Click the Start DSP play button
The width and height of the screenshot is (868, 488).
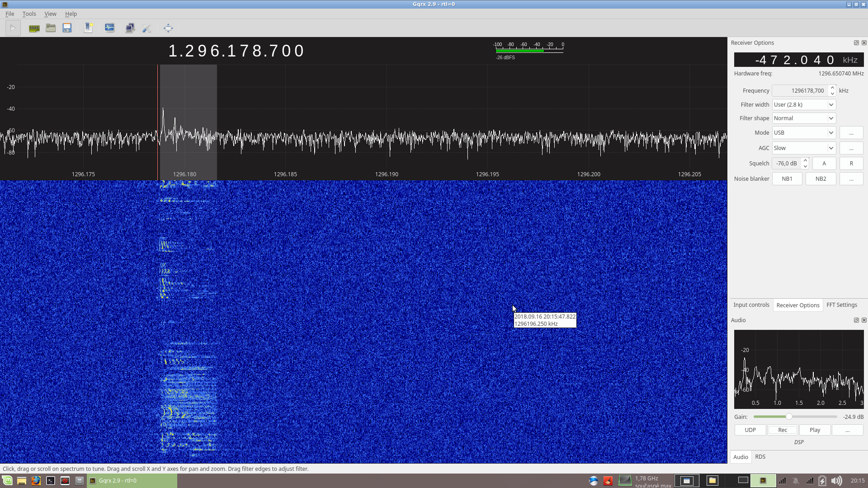tap(13, 28)
